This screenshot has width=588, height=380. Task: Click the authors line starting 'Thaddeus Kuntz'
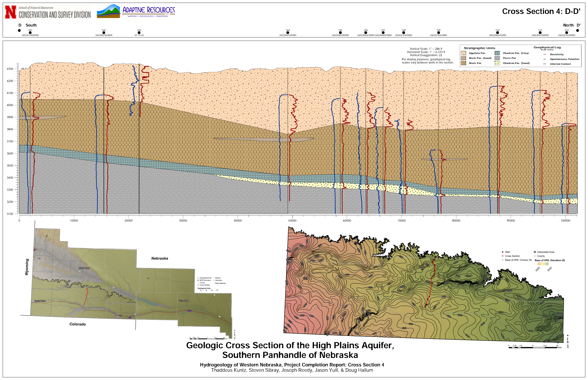[292, 370]
